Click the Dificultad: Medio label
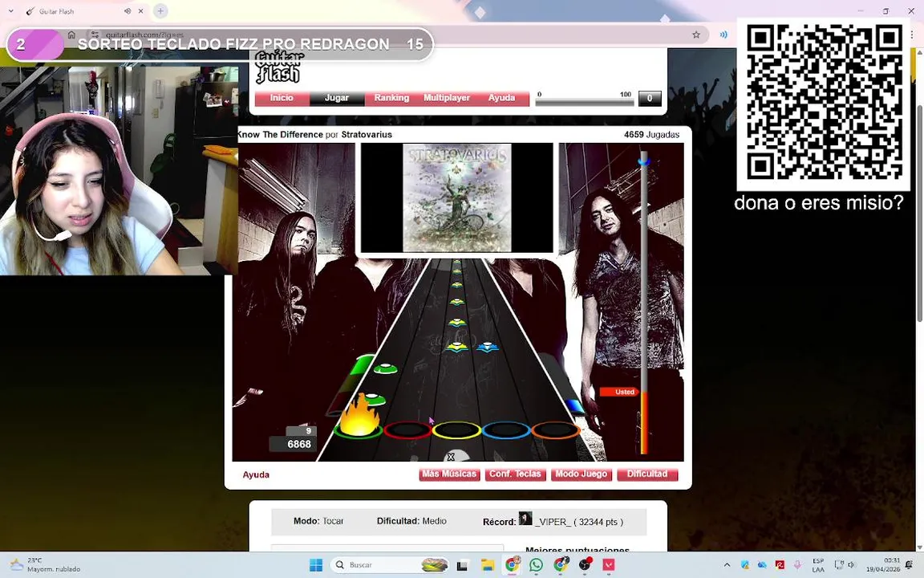The height and width of the screenshot is (578, 924). pos(411,521)
